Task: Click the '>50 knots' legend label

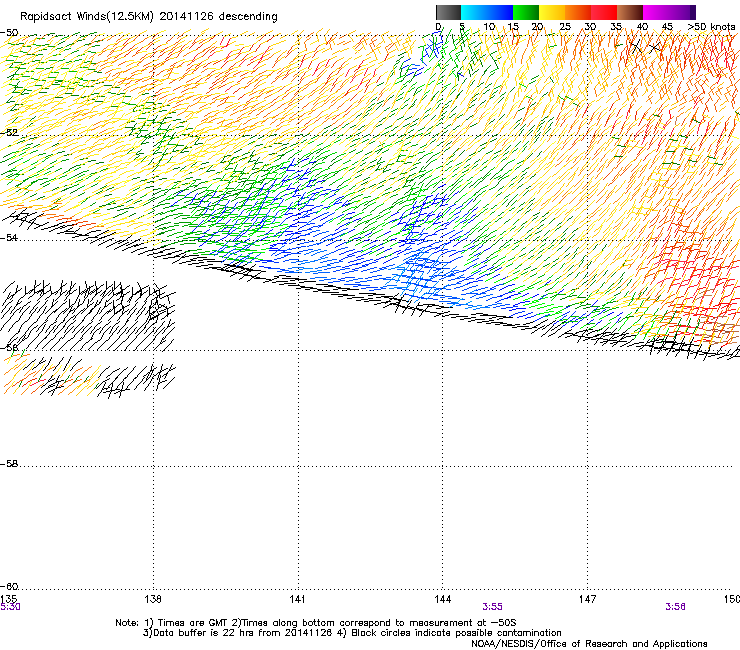Action: pos(711,27)
